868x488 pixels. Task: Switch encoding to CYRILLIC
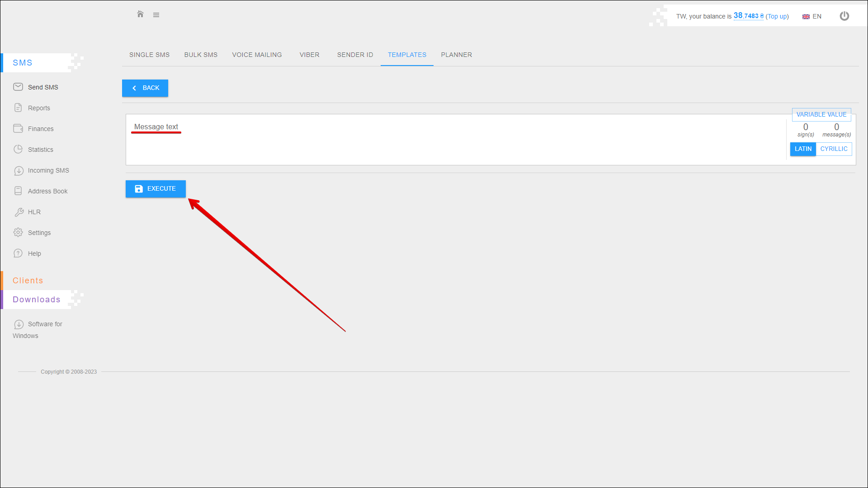834,149
